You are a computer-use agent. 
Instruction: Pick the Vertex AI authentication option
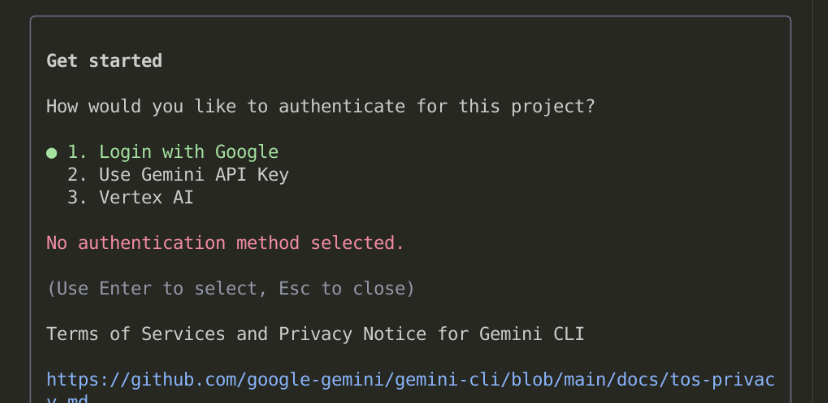tap(146, 198)
